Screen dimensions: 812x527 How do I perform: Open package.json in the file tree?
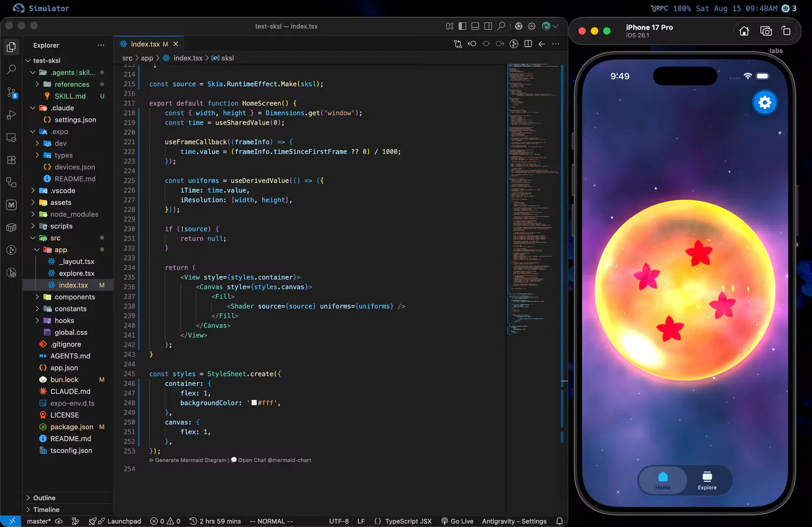pyautogui.click(x=72, y=427)
